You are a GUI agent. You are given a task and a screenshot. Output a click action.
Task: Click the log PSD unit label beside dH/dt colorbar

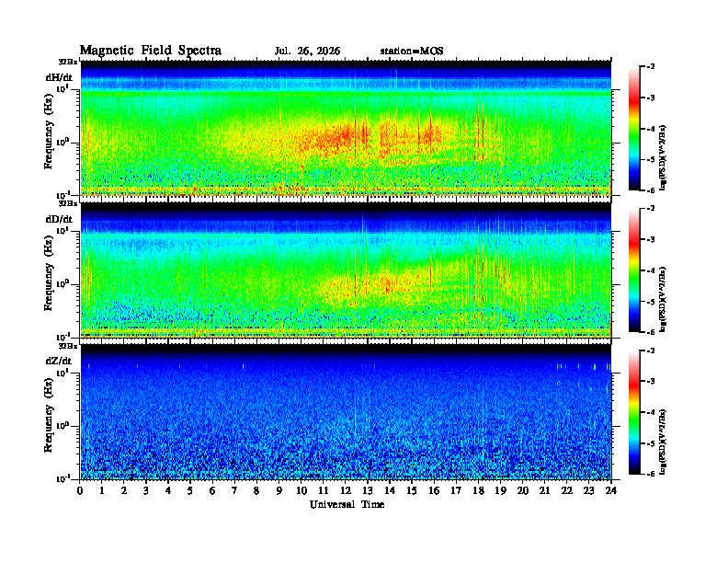[x=664, y=157]
